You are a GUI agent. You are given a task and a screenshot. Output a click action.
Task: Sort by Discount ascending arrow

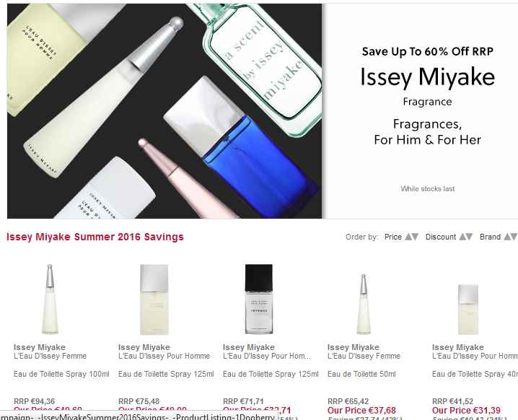click(462, 237)
